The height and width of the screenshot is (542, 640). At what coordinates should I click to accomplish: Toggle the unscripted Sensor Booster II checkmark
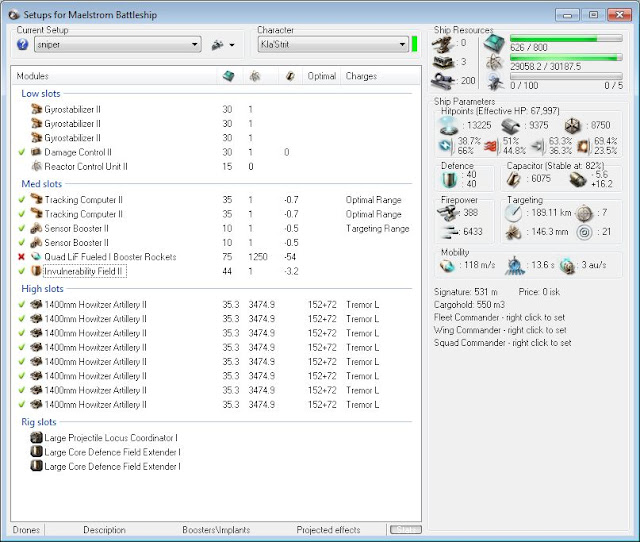click(22, 242)
